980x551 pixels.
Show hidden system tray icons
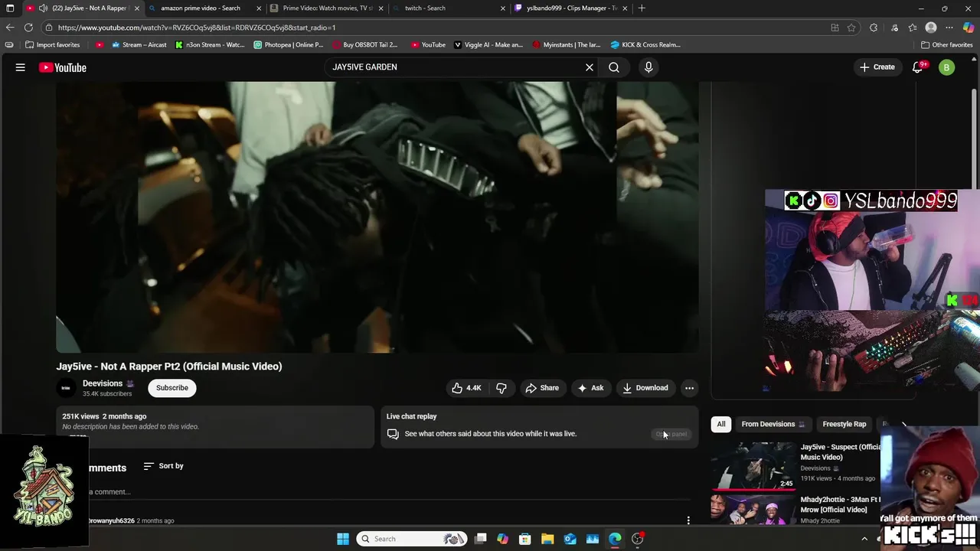click(864, 539)
